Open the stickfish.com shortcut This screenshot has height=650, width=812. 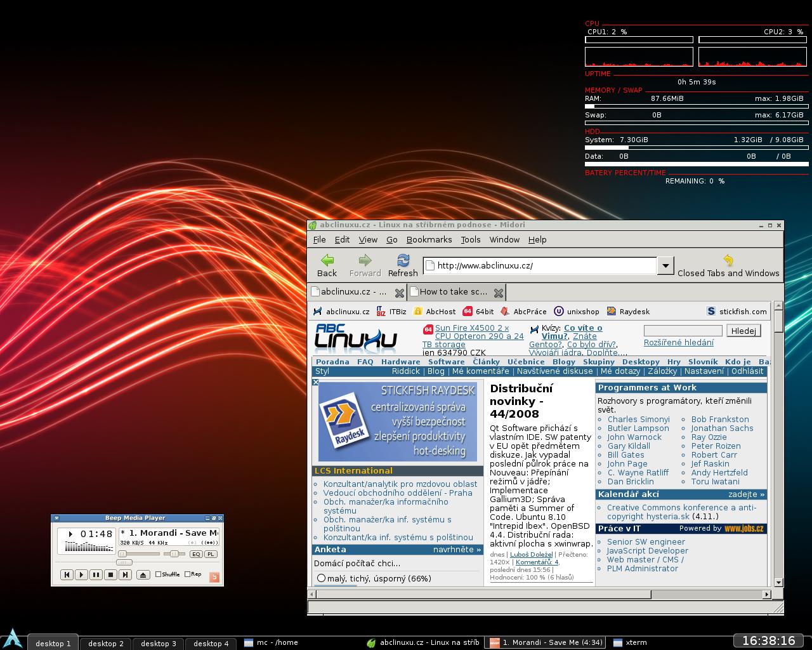coord(737,312)
